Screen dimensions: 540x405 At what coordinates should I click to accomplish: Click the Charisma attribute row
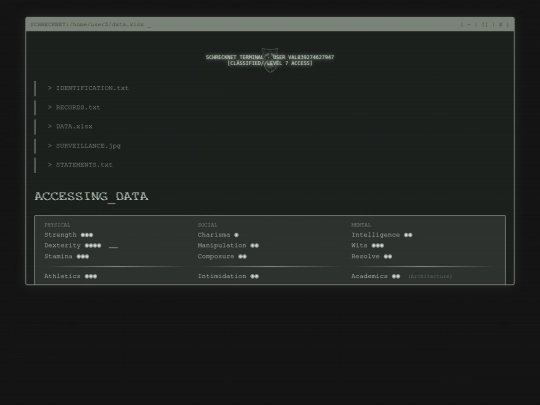(x=218, y=235)
